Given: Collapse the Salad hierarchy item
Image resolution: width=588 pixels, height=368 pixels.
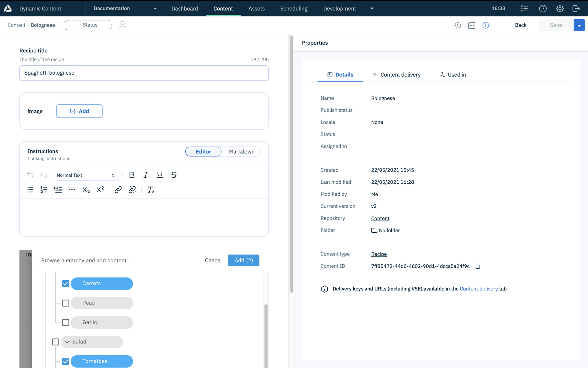Looking at the screenshot, I should (67, 342).
